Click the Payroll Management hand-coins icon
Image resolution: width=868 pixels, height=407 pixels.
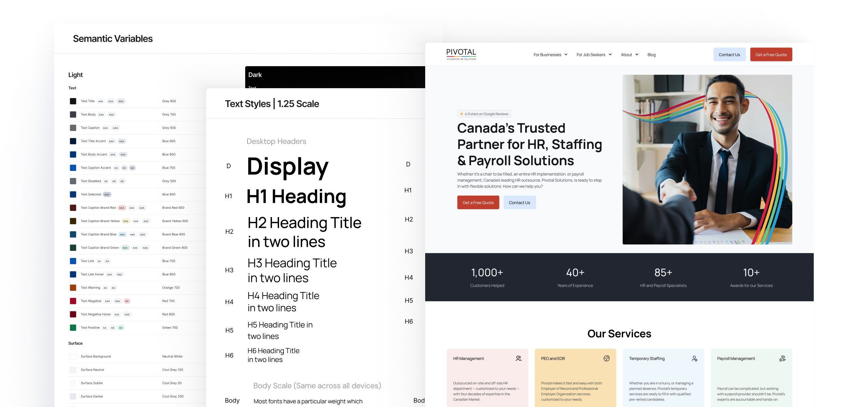pyautogui.click(x=783, y=358)
